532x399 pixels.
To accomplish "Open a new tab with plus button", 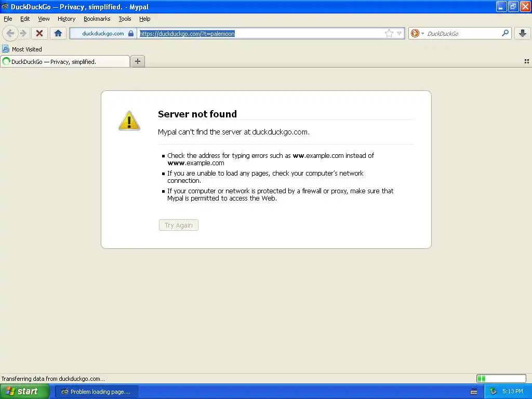I will point(137,61).
